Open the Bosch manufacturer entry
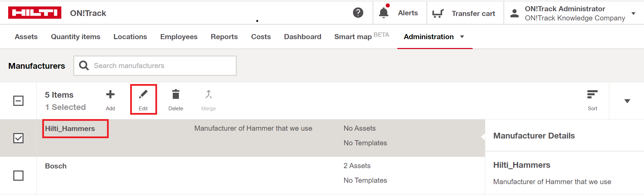Screen dimensions: 644x195 click(x=56, y=166)
